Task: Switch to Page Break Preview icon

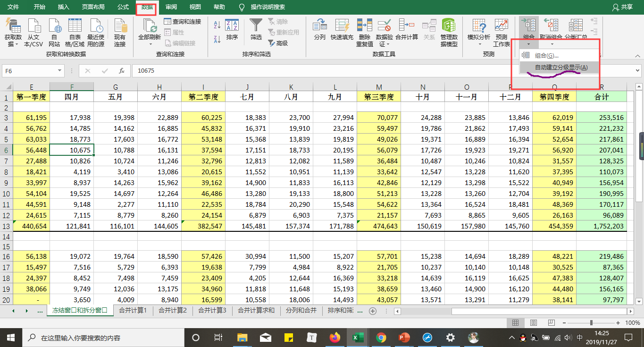Action: (551, 323)
